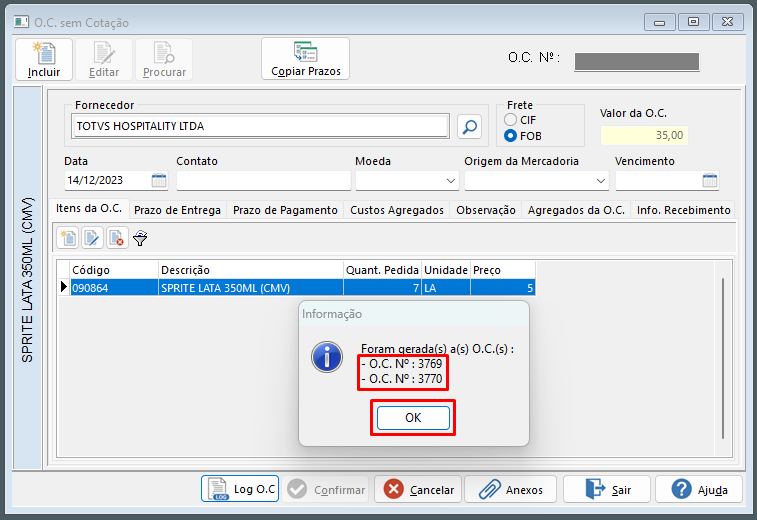Open Ajuda help

[x=699, y=489]
